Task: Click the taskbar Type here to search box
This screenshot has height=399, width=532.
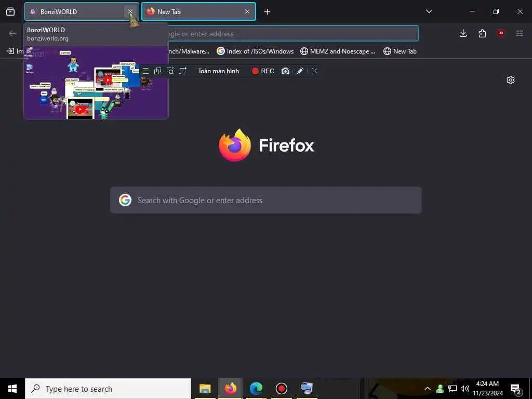Action: tap(108, 389)
